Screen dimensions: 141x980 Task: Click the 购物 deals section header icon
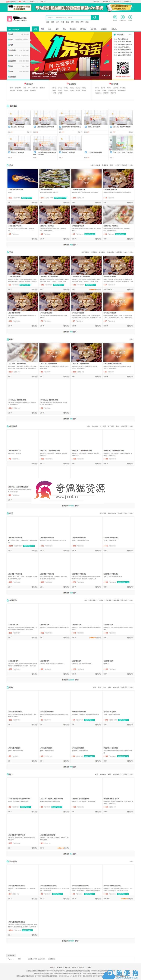[x=8, y=687]
